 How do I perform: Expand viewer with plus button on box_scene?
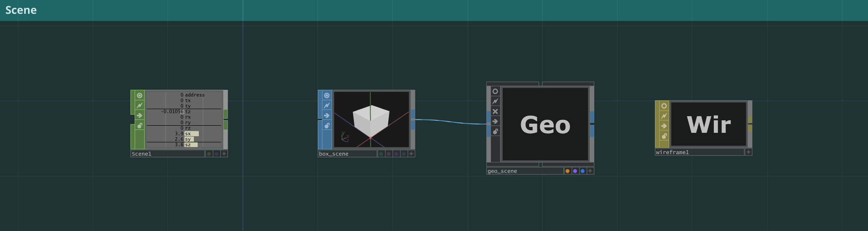[411, 154]
